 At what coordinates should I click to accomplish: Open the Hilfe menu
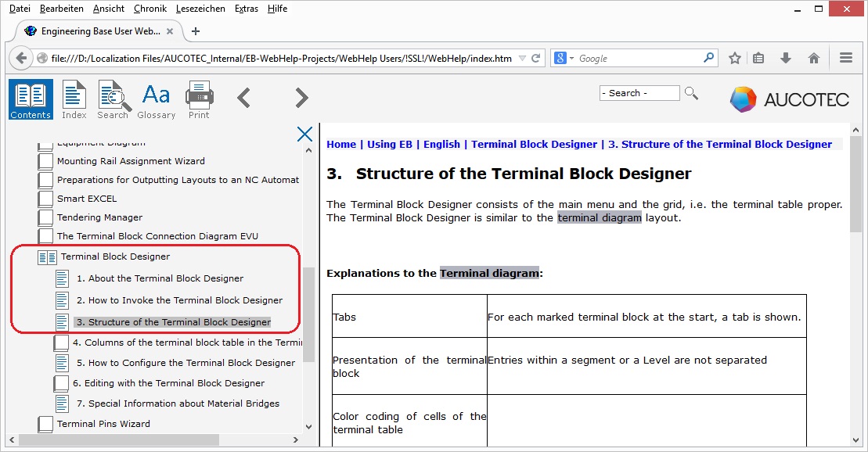[277, 9]
